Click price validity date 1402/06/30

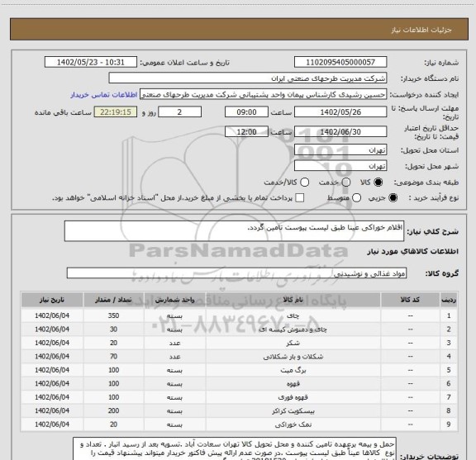pyautogui.click(x=340, y=132)
